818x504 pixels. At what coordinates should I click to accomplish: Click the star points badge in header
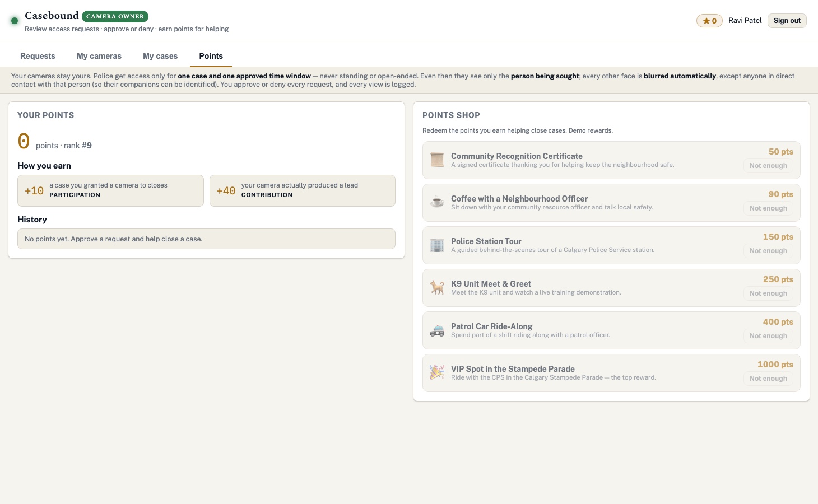709,21
